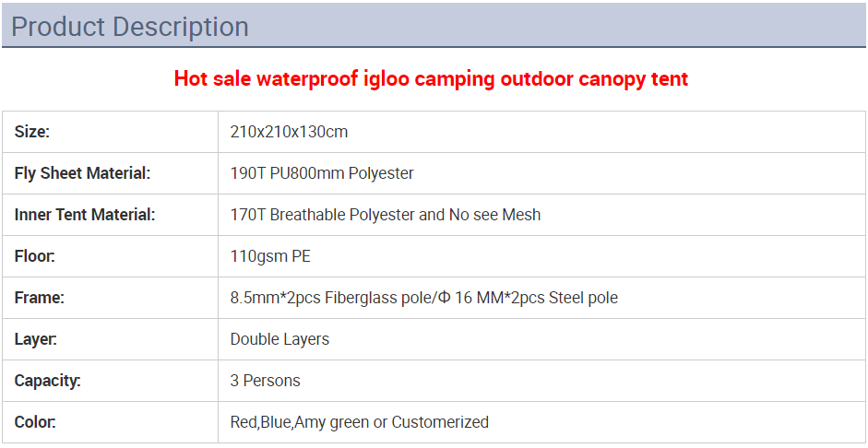Click the Product Description section header
Screen dimensions: 868x448
coord(130,27)
